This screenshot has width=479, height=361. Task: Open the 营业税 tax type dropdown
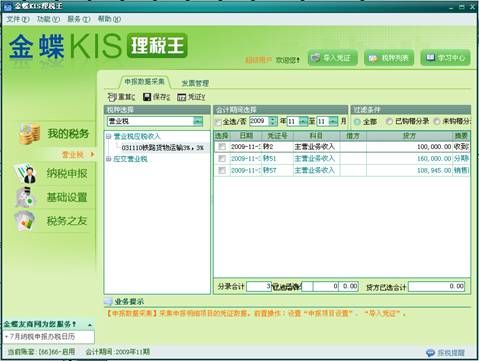(198, 121)
